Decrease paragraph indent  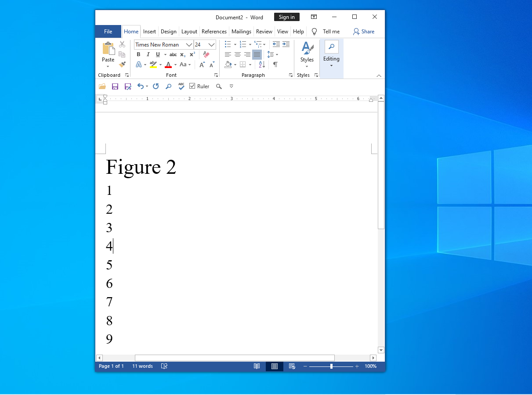tap(276, 44)
